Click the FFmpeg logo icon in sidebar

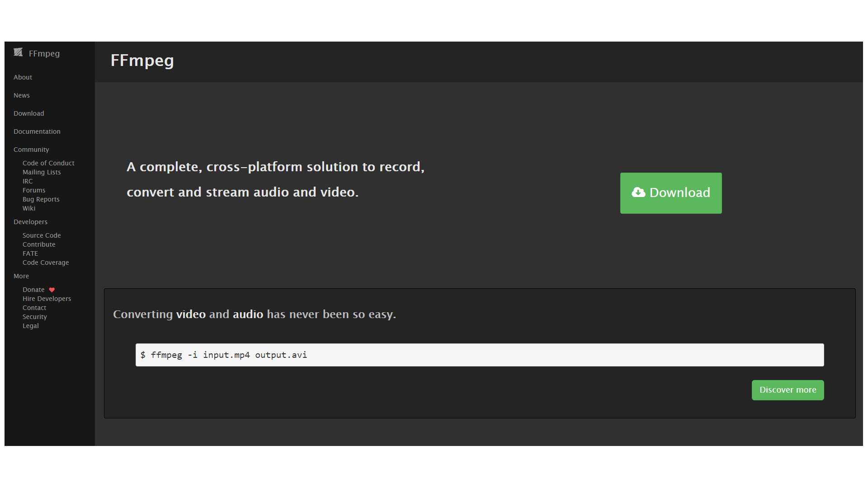pos(18,52)
